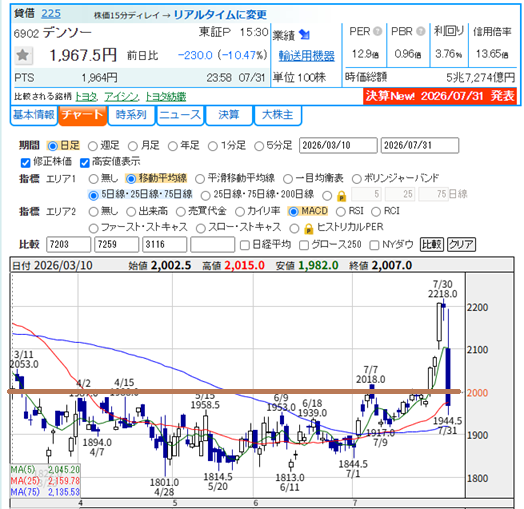Click the 時価総額 5兆7,274億円 value
Viewport: 524px width, 509px height.
click(x=481, y=78)
